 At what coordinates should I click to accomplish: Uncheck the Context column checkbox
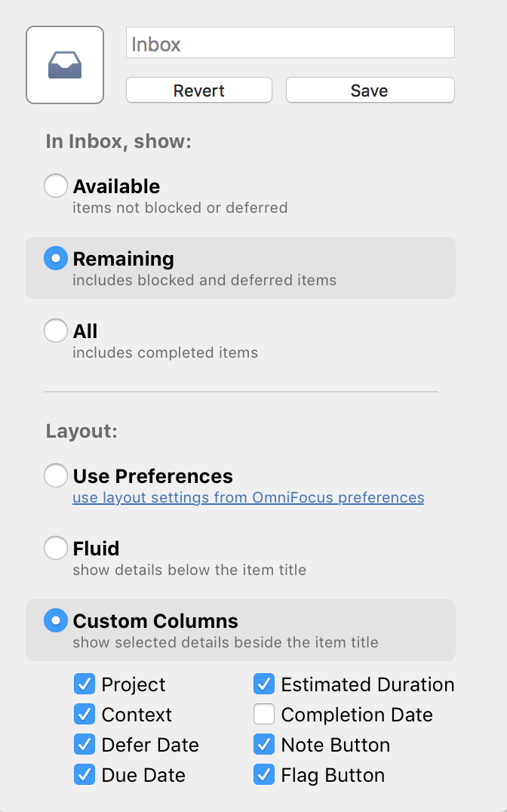pyautogui.click(x=84, y=714)
